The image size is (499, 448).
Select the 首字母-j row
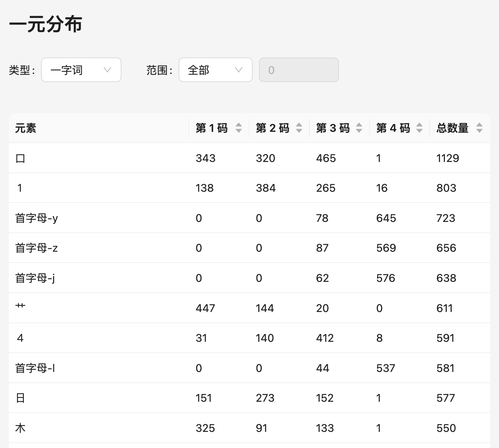pos(35,278)
